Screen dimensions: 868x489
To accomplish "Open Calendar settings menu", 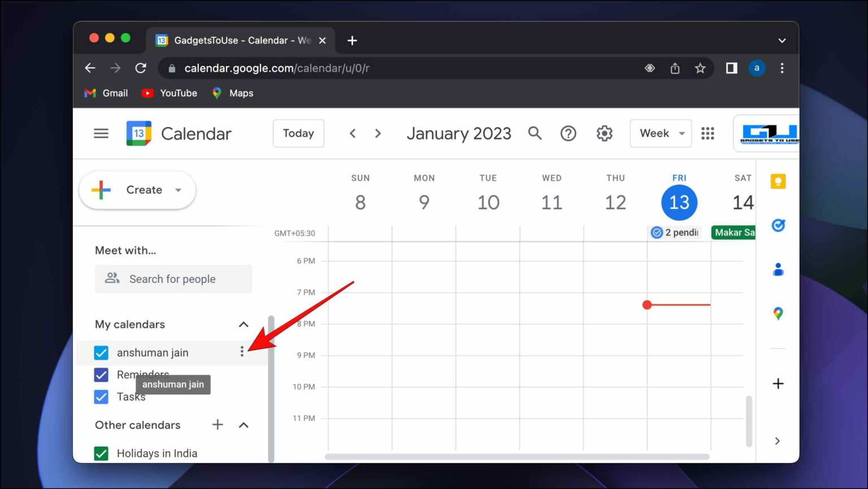I will pos(604,133).
